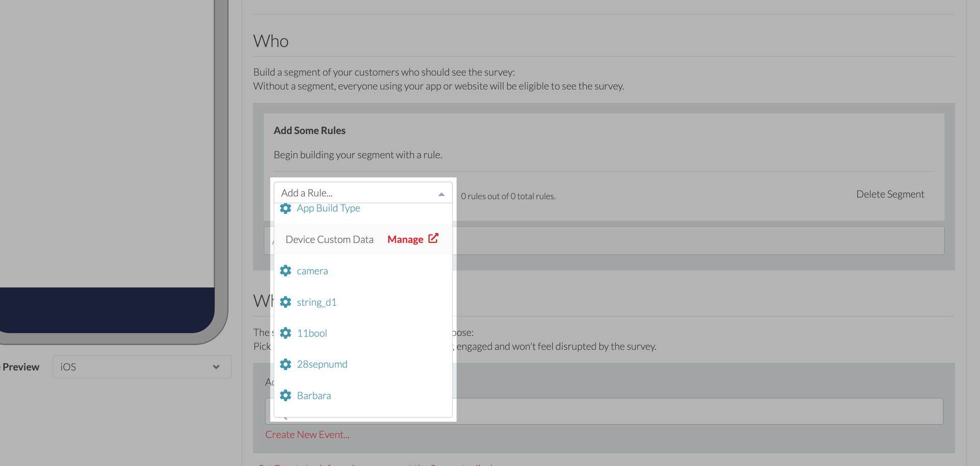Select the string_d1 rule option
Image resolution: width=980 pixels, height=466 pixels.
(x=316, y=302)
